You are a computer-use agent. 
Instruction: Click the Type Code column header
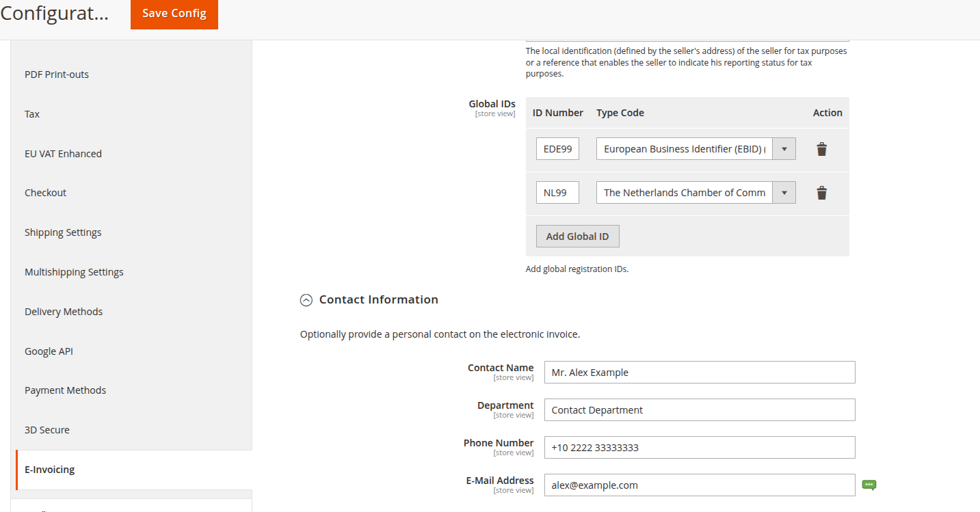click(620, 113)
